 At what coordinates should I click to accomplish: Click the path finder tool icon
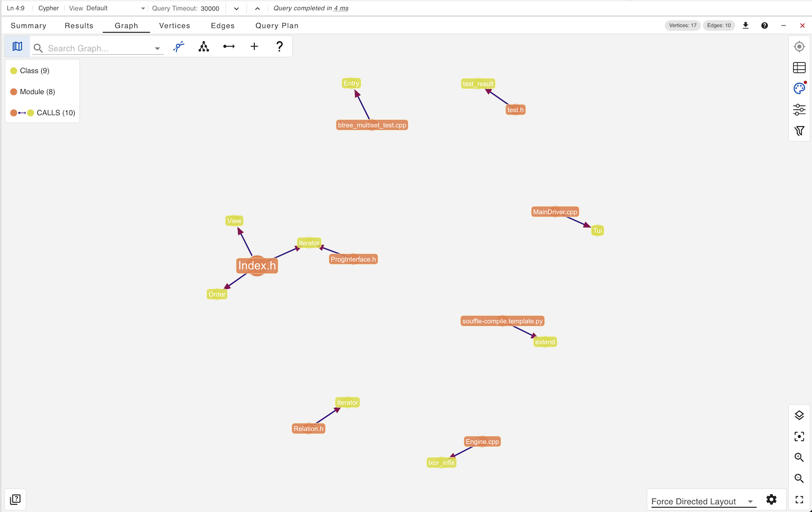[179, 47]
